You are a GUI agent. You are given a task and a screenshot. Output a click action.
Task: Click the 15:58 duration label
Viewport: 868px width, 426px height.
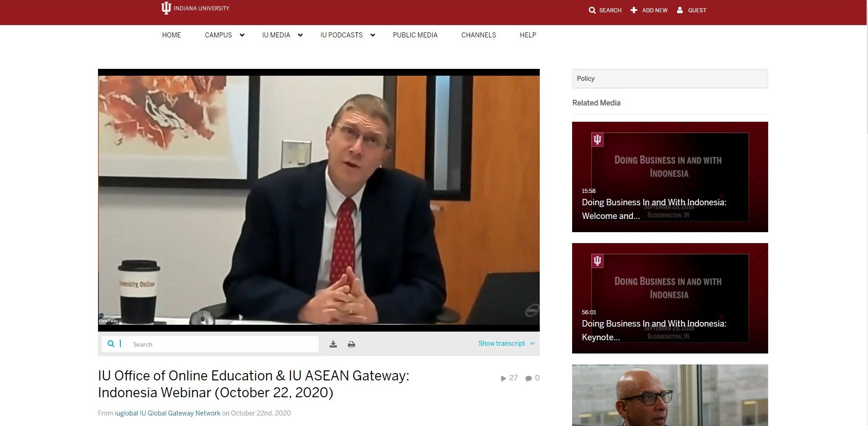click(589, 191)
